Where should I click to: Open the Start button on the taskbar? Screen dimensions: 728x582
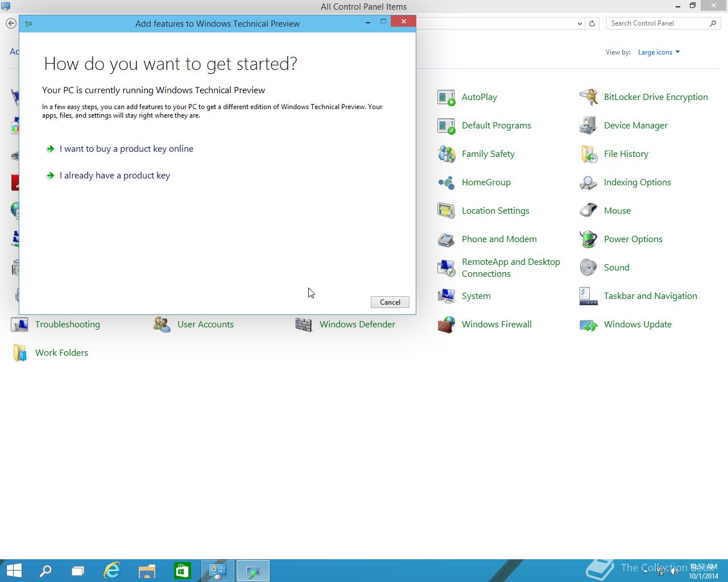(x=14, y=571)
